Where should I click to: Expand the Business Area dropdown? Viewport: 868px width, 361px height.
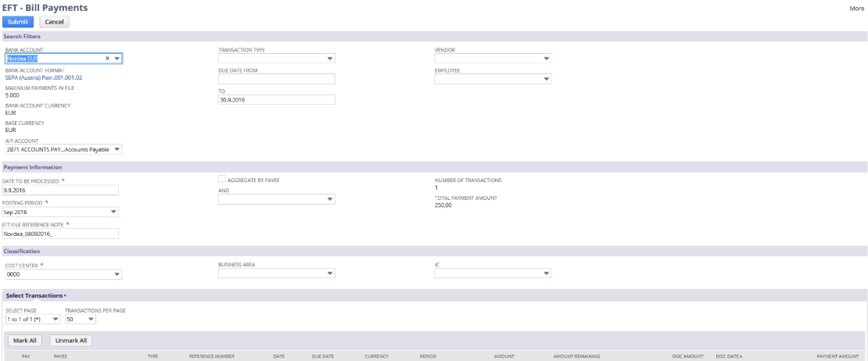click(330, 274)
